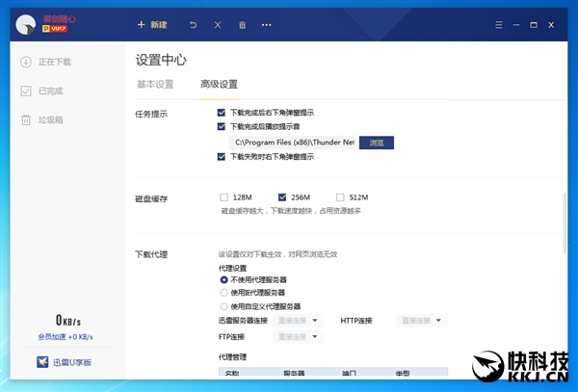Viewport: 578px width, 392px height.
Task: Open the 已完成 completed list
Action: coord(41,91)
